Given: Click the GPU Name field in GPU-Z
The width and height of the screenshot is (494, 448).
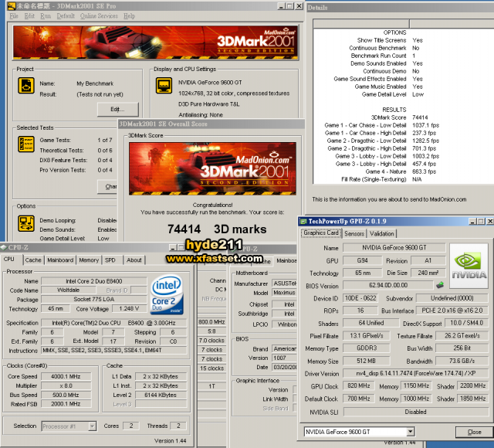Looking at the screenshot, I should tap(394, 248).
